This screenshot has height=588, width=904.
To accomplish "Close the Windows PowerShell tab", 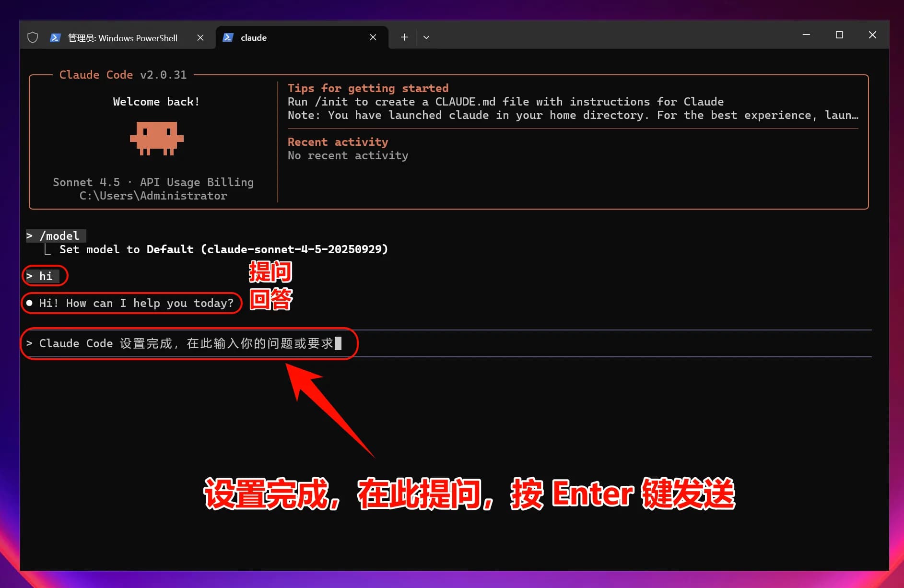I will point(200,37).
